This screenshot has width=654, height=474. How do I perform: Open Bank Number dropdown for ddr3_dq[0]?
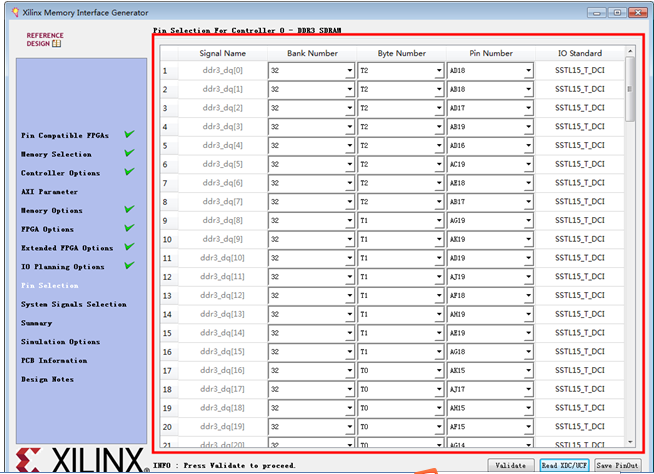pos(311,71)
